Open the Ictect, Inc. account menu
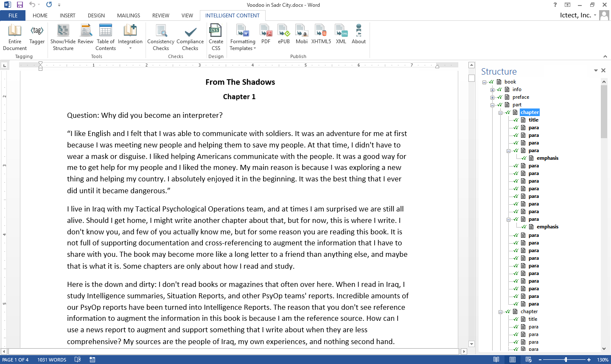Viewport: 611px width, 364px height. tap(578, 15)
